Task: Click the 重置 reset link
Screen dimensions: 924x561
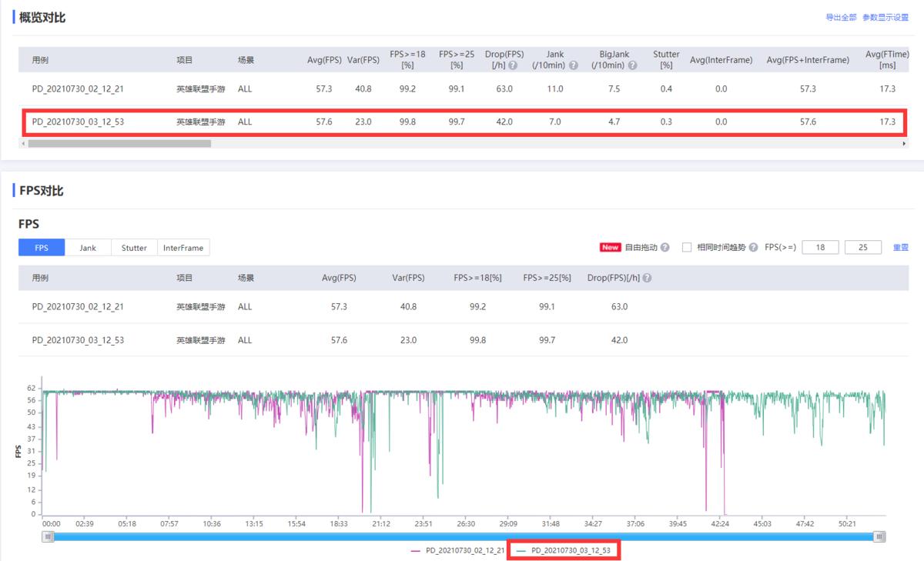Action: click(x=900, y=248)
